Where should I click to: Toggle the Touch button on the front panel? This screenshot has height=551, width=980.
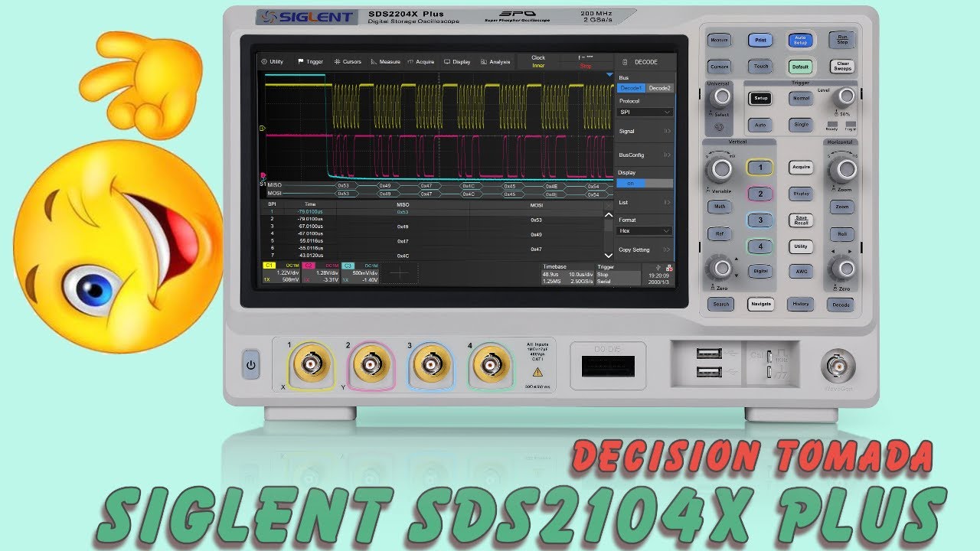click(761, 67)
